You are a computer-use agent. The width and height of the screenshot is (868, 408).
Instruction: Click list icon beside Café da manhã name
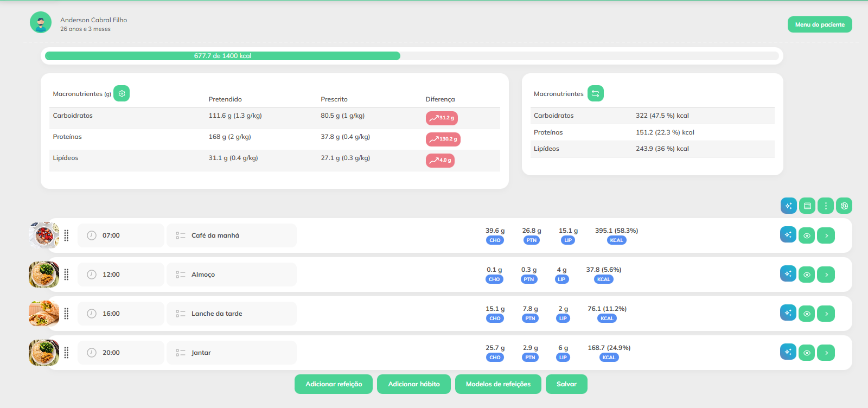pos(180,235)
